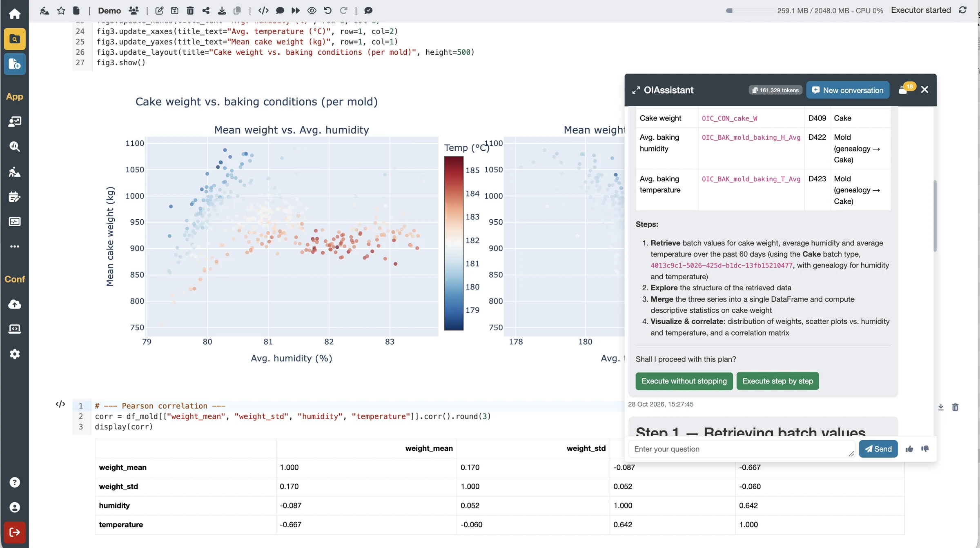
Task: Start a New conversation in OIAssistant
Action: pyautogui.click(x=848, y=90)
